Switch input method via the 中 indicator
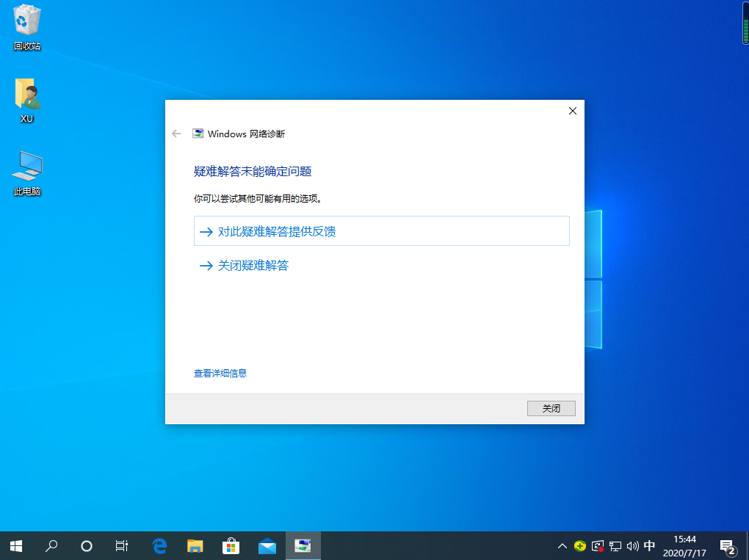This screenshot has height=560, width=749. click(x=649, y=546)
